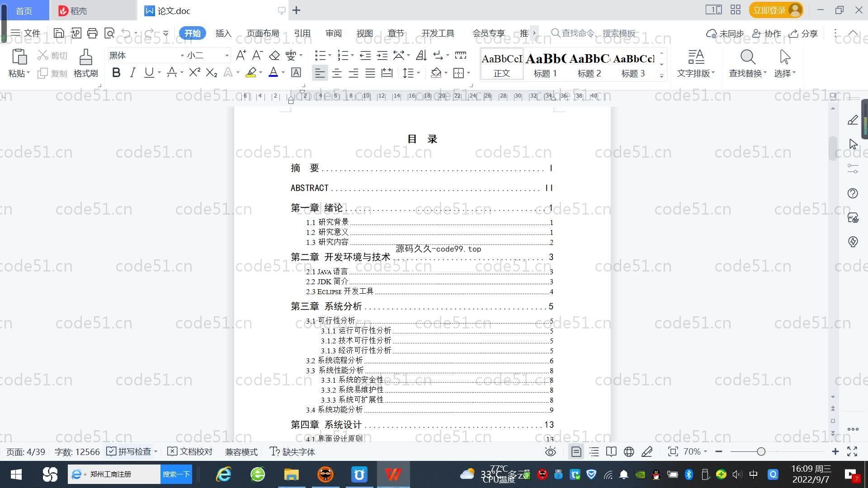The height and width of the screenshot is (488, 868).
Task: Click the settings sliders icon in right sidebar
Action: click(x=853, y=169)
